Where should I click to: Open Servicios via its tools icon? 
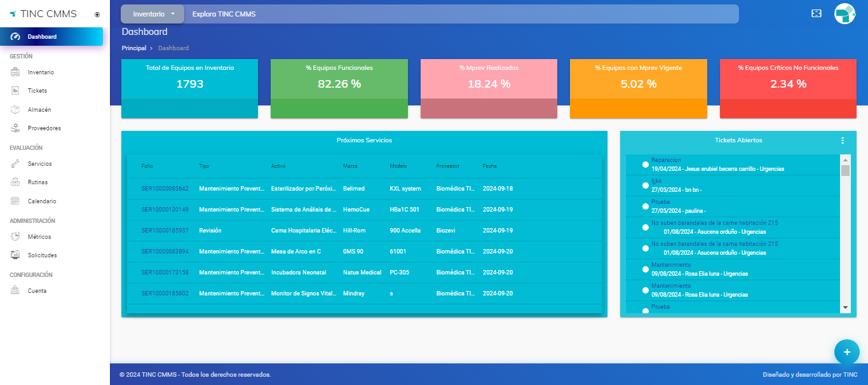16,164
